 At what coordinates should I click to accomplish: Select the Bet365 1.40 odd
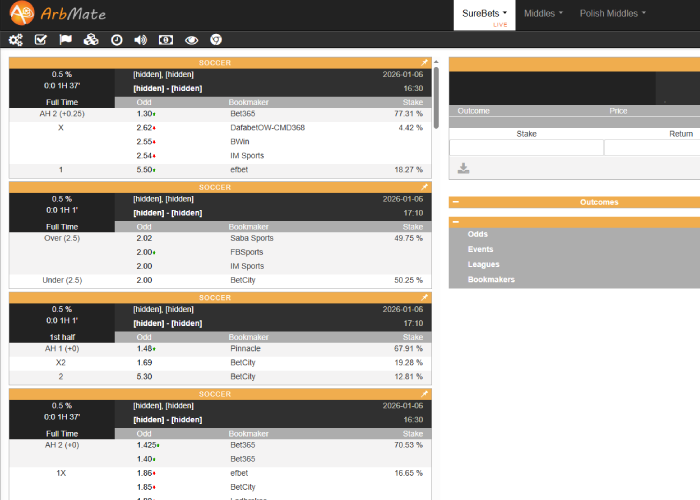[146, 459]
